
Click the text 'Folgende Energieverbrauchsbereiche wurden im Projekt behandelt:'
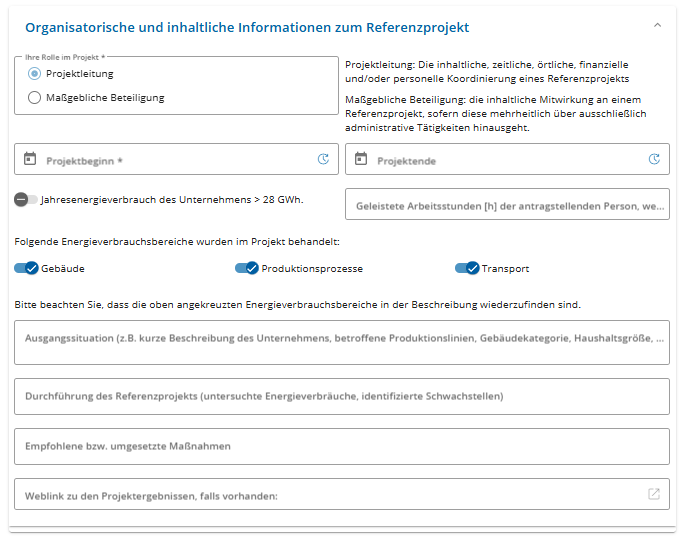[177, 241]
